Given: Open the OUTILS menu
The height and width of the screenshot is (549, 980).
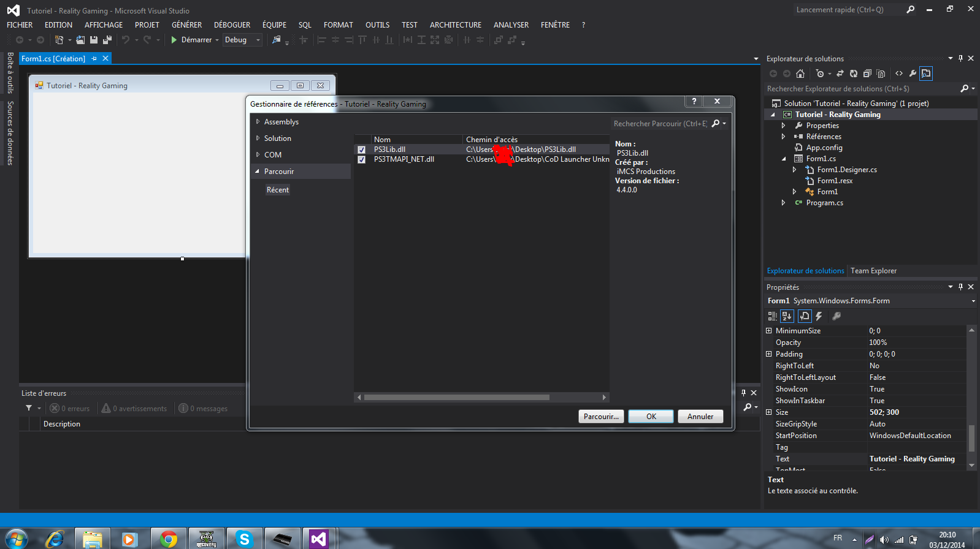Looking at the screenshot, I should tap(377, 25).
